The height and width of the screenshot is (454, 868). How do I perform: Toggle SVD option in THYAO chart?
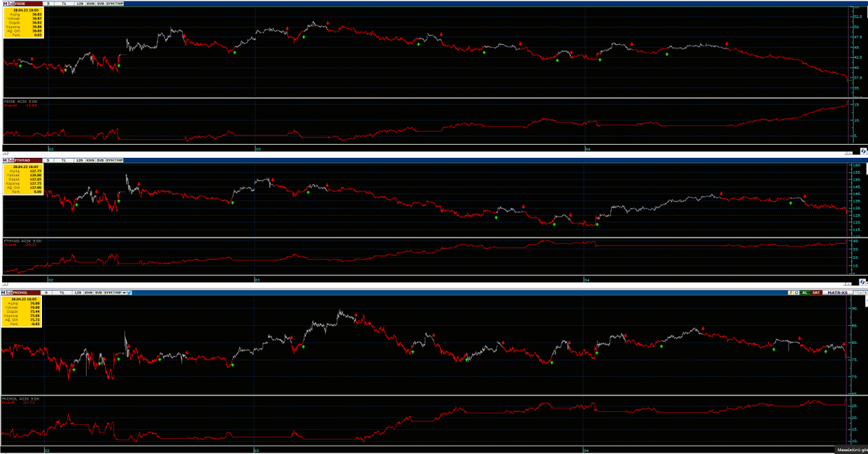(101, 160)
